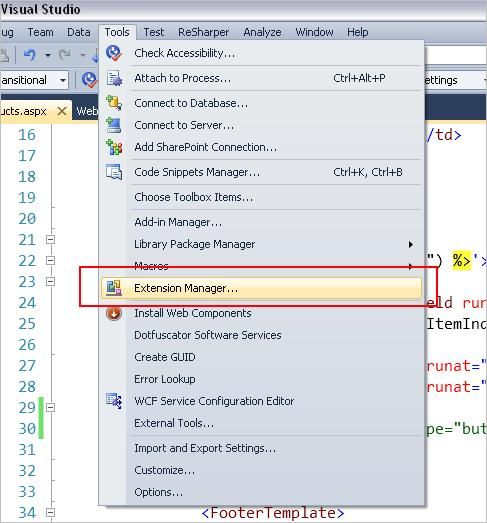Open the Redo history dropdown arrow

tap(83, 55)
